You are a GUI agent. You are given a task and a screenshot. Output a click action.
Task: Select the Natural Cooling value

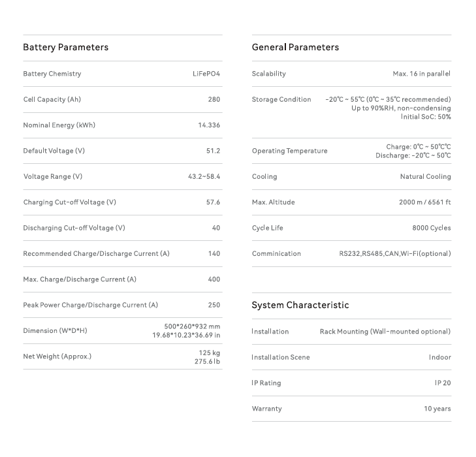click(x=425, y=177)
